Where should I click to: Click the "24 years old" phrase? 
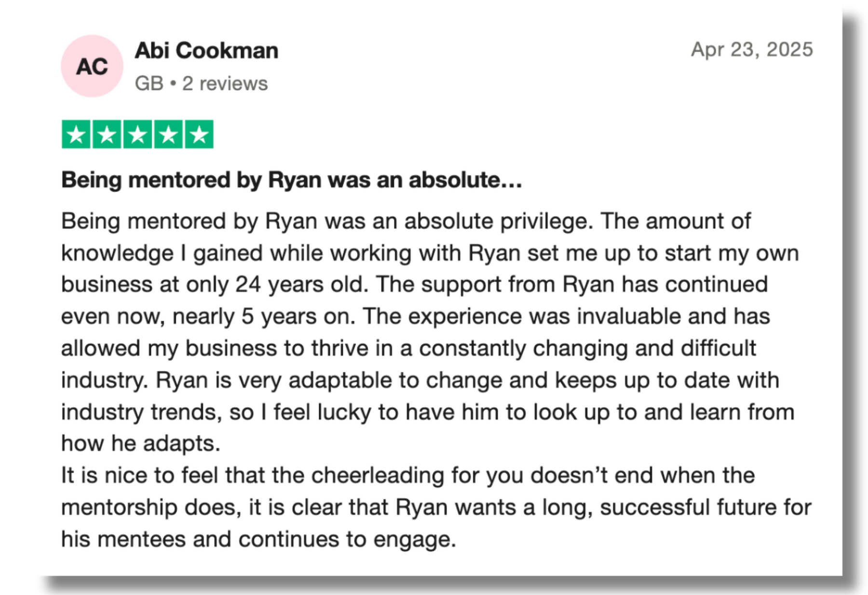[x=301, y=284]
